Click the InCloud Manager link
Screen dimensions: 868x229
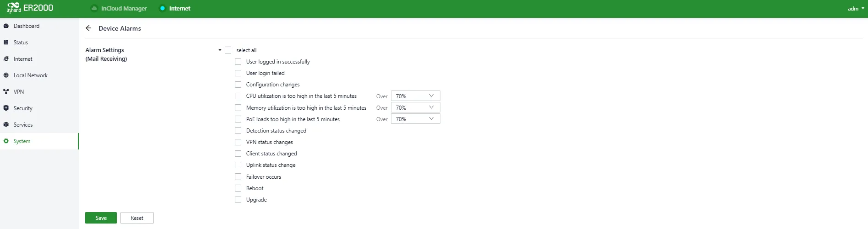(x=124, y=8)
